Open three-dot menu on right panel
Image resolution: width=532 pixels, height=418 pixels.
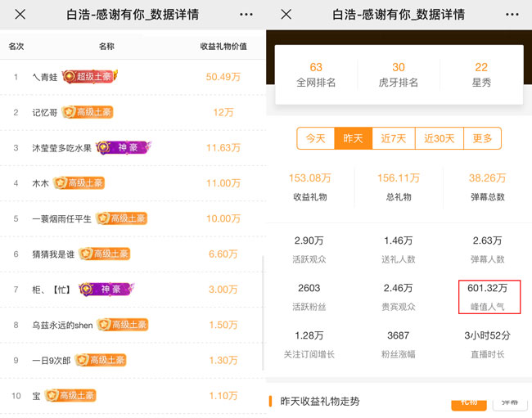[512, 15]
